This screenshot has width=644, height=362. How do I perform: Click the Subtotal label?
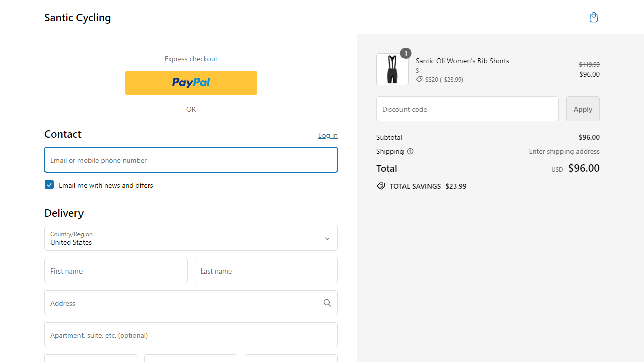(x=389, y=137)
